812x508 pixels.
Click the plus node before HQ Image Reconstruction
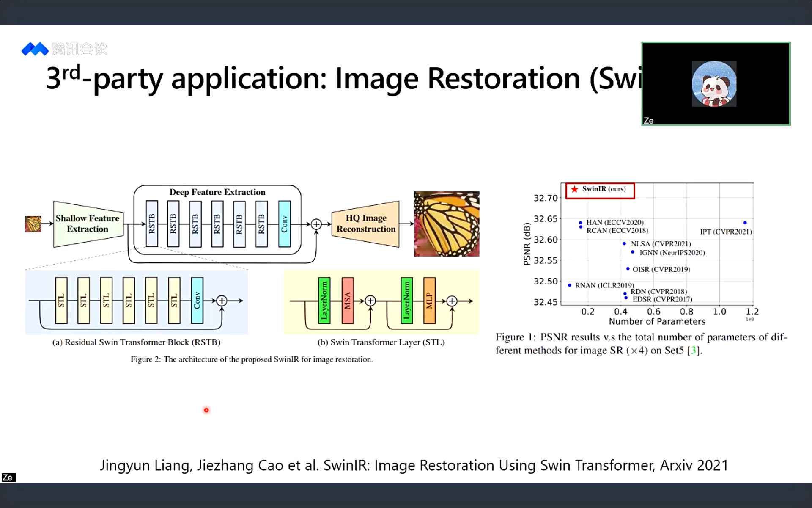tap(316, 224)
